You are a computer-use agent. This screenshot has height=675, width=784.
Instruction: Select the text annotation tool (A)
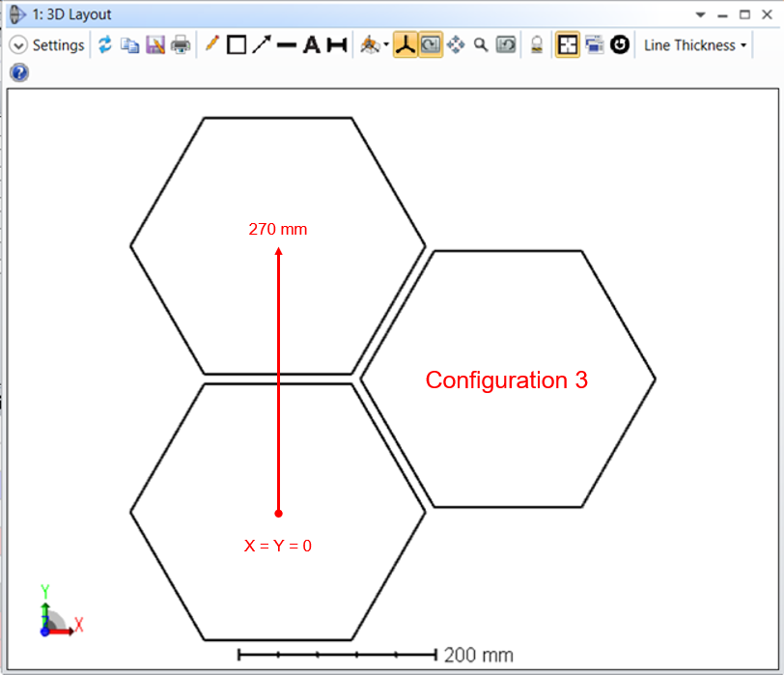[312, 45]
